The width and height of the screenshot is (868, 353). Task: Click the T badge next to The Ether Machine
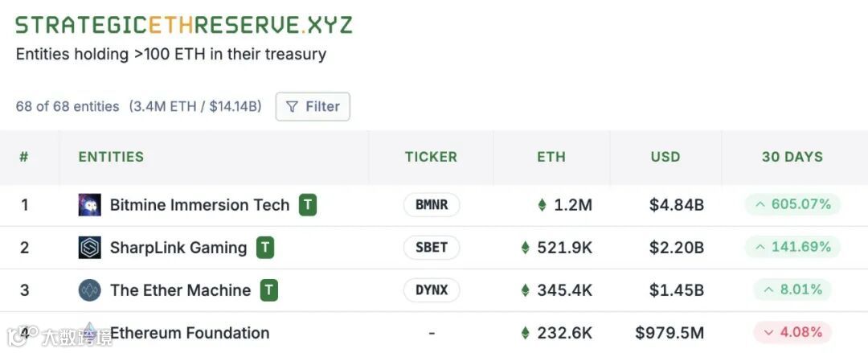pyautogui.click(x=269, y=290)
